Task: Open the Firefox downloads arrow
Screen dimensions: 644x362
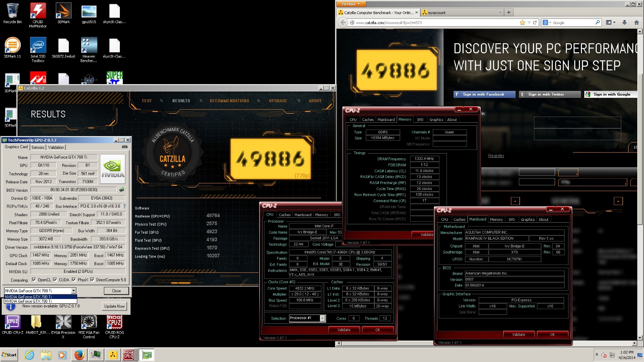Action: click(x=625, y=23)
